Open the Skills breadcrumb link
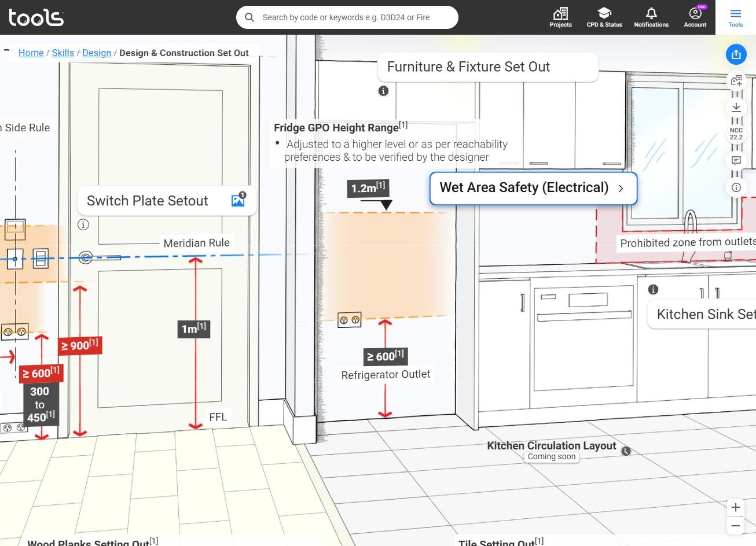The width and height of the screenshot is (756, 546). (x=63, y=53)
